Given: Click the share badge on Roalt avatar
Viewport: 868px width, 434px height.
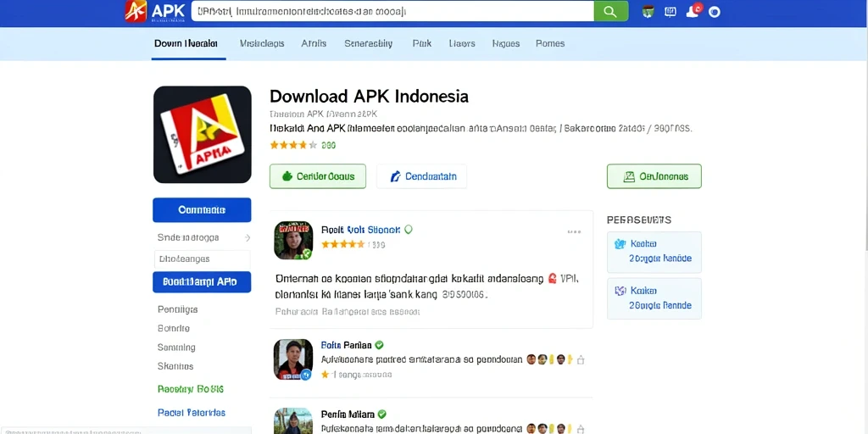Looking at the screenshot, I should pos(306,254).
